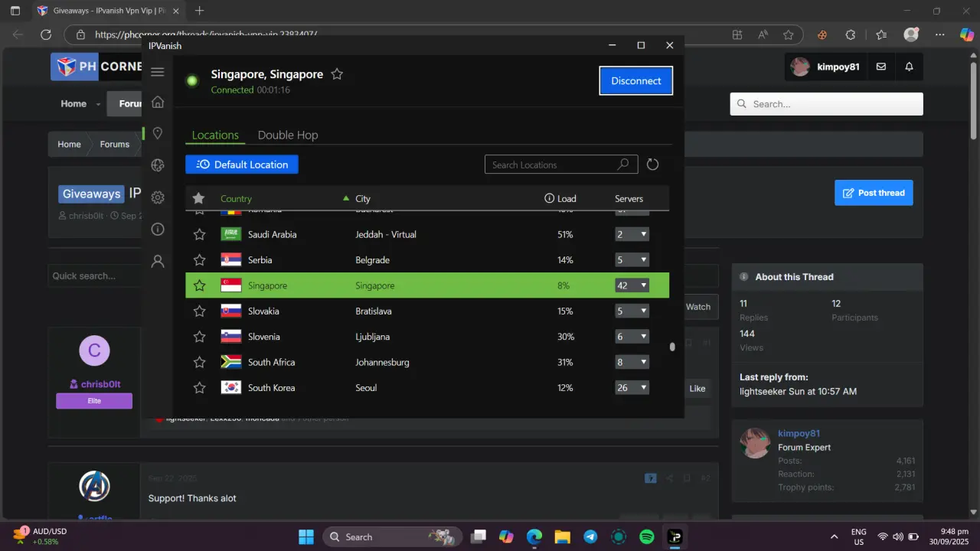The width and height of the screenshot is (980, 551).
Task: Refresh the server list
Action: click(x=652, y=165)
